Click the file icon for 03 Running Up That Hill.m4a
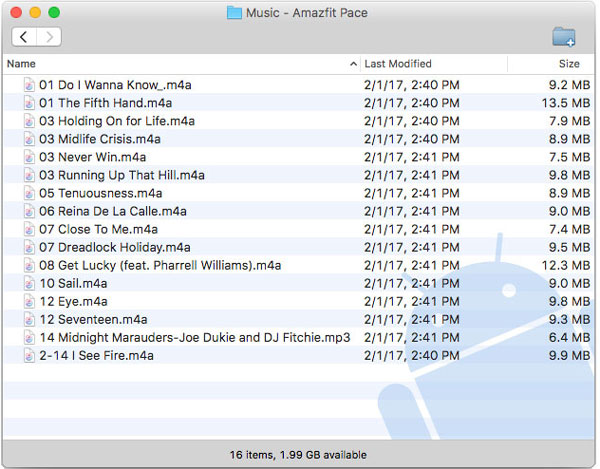 point(29,175)
